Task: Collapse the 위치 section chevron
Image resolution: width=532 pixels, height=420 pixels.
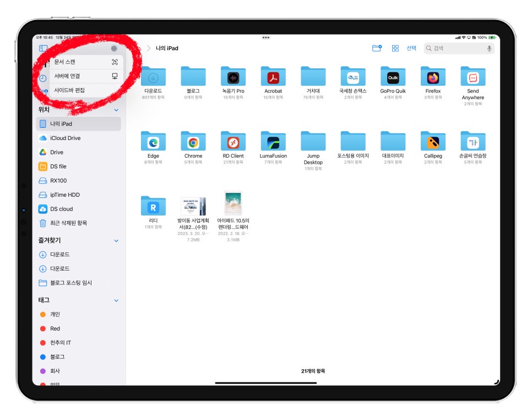Action: pyautogui.click(x=116, y=110)
